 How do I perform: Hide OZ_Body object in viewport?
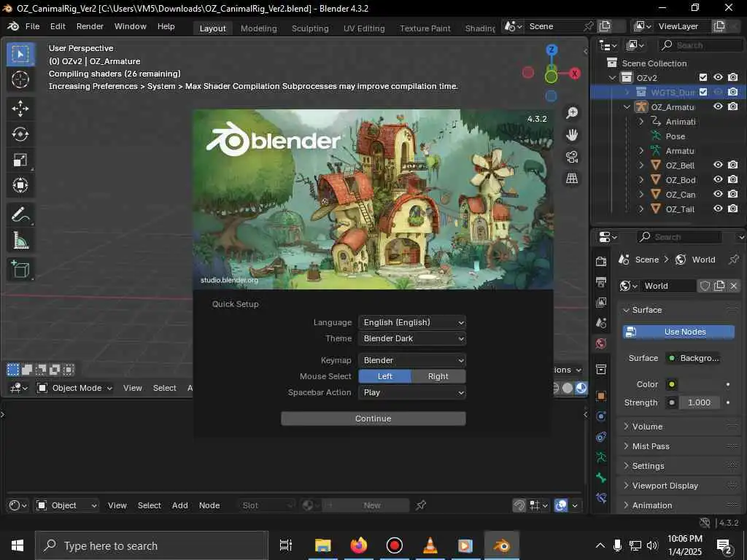pyautogui.click(x=718, y=179)
